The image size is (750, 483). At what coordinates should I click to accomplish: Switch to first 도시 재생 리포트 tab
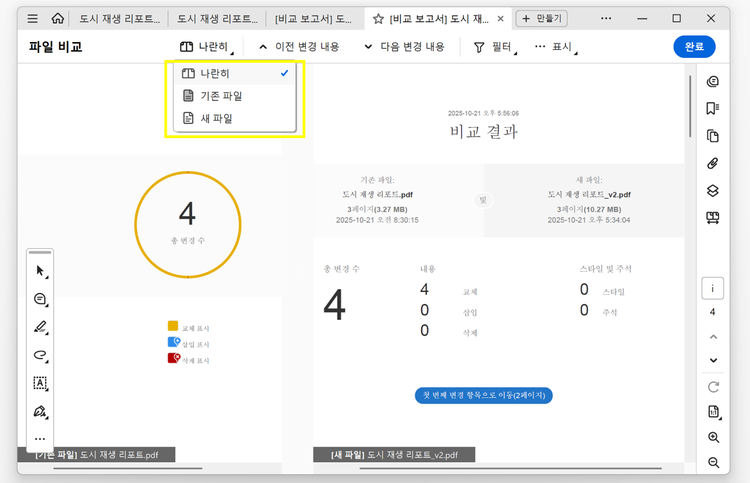click(x=119, y=19)
